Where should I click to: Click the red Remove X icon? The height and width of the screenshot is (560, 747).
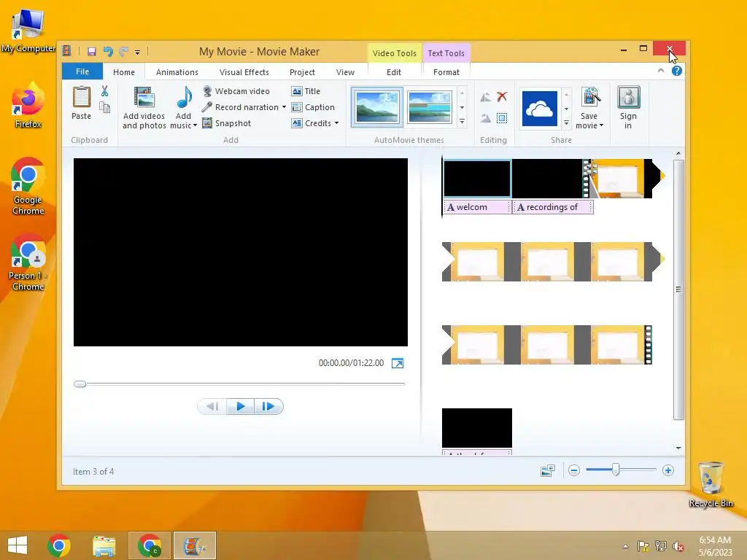(502, 97)
